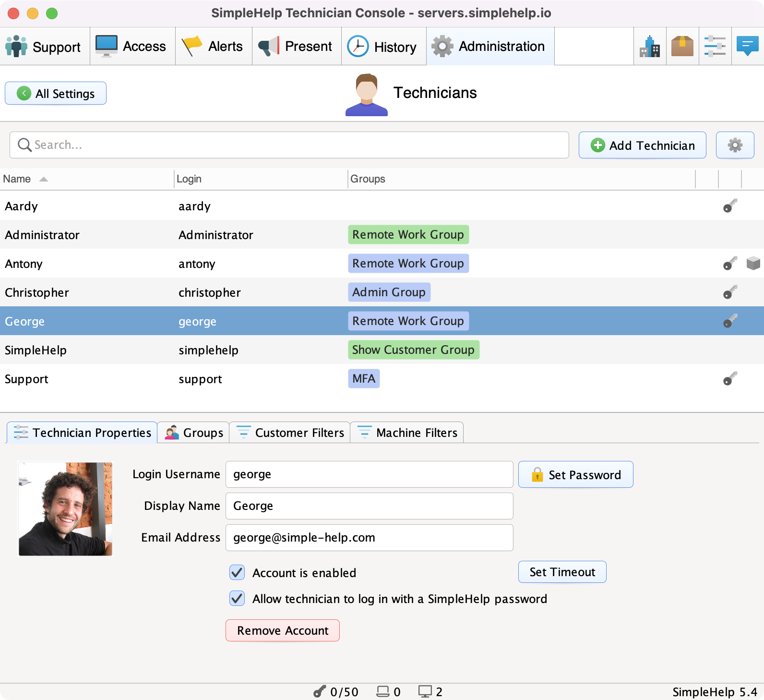Click Antony's Remote Work Group tag
The image size is (764, 700).
(x=408, y=264)
